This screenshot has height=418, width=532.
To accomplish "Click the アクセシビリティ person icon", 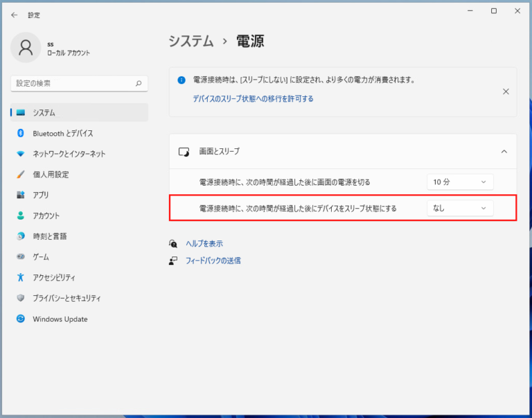I will (x=21, y=277).
